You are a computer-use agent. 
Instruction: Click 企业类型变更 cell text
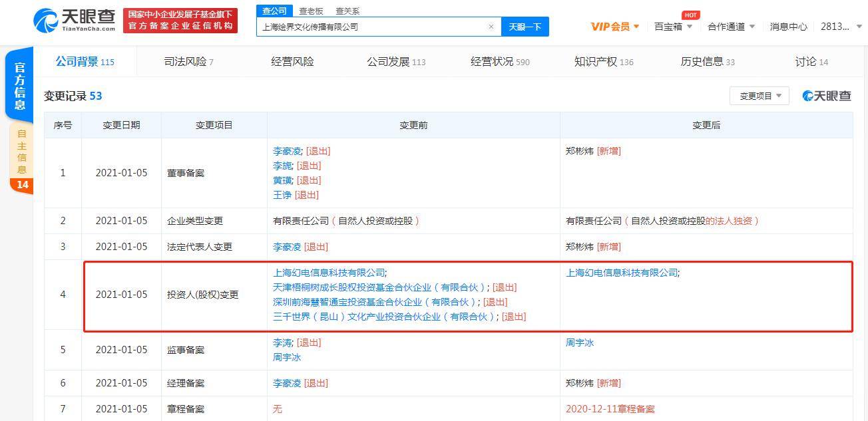pyautogui.click(x=195, y=221)
